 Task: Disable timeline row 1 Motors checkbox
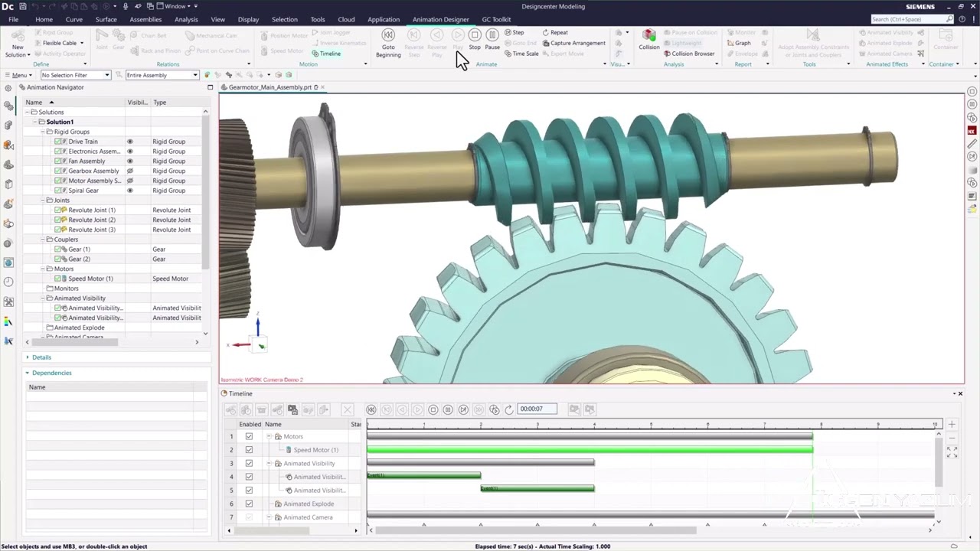249,436
